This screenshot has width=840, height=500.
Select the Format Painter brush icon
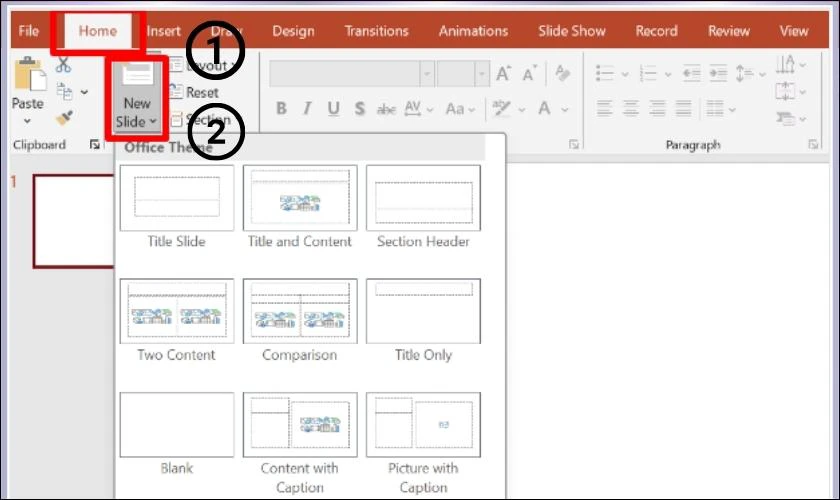coord(64,118)
